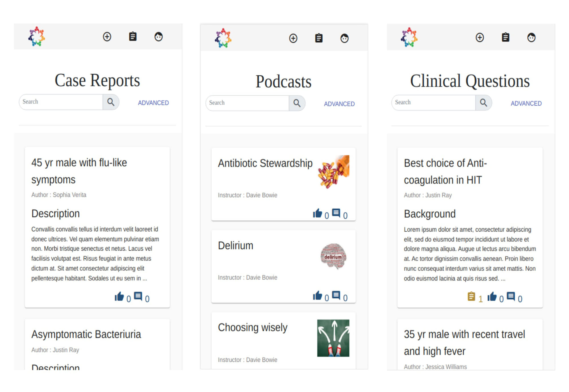Click the colorful logo in Podcasts header
The height and width of the screenshot is (392, 569).
point(223,38)
